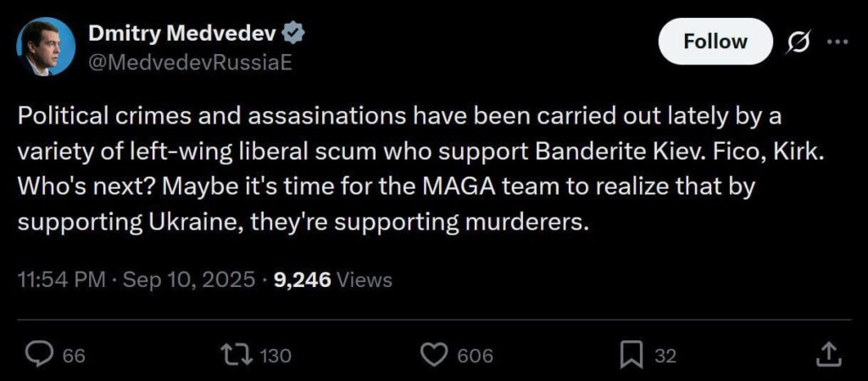Open the three-dot more options menu
The width and height of the screenshot is (868, 381).
tap(836, 41)
